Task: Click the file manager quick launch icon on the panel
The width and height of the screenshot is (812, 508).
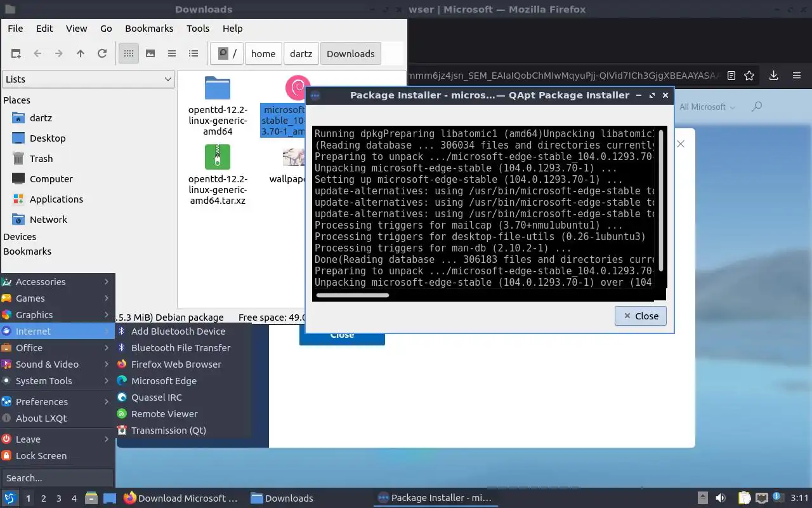Action: click(91, 498)
